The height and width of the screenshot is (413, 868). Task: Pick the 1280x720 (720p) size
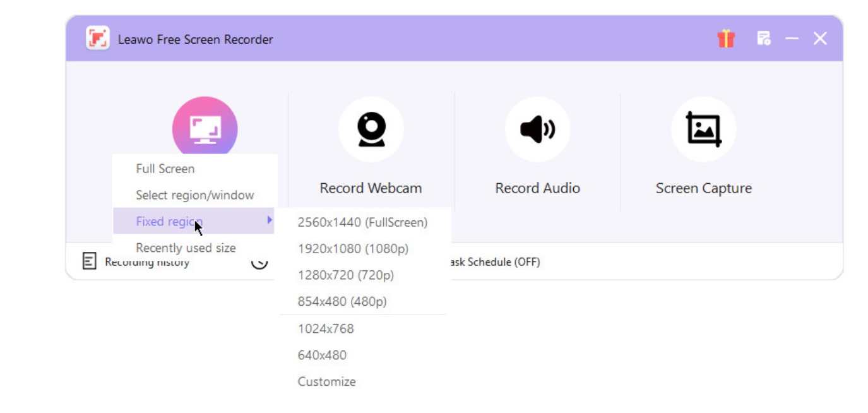(x=345, y=275)
